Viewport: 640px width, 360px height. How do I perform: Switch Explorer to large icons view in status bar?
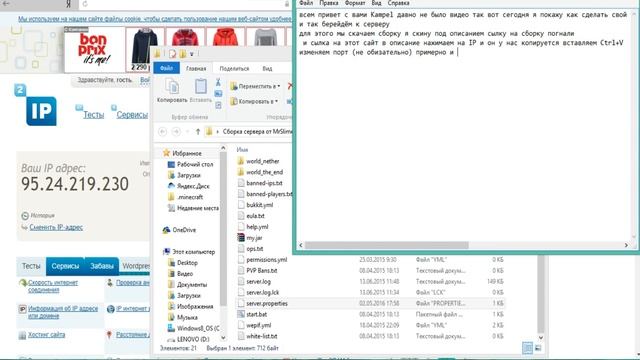[538, 348]
